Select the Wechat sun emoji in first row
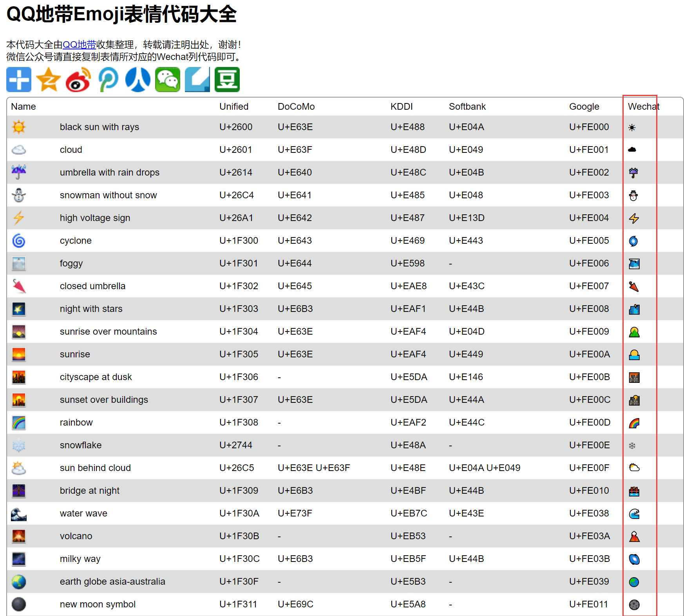684x616 pixels. [632, 127]
